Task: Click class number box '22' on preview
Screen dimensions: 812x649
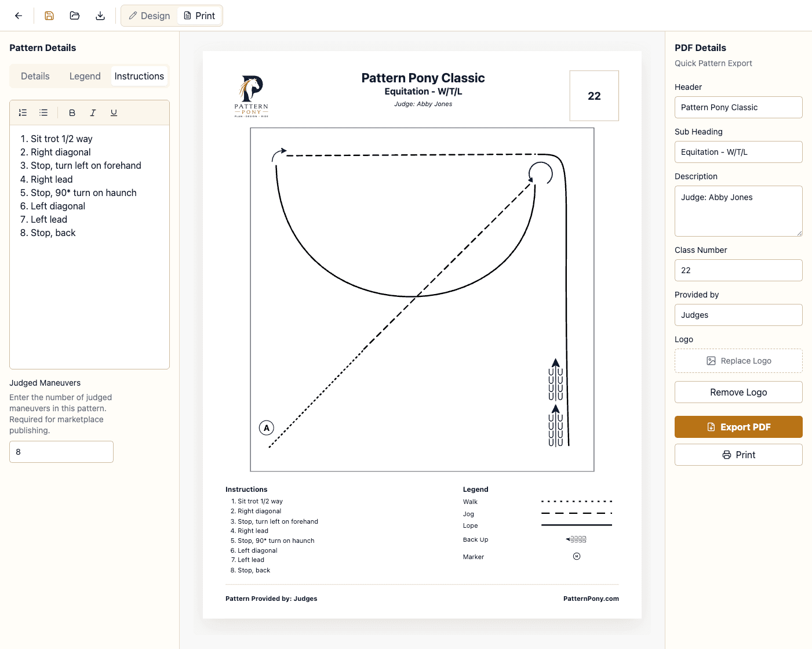Action: click(594, 96)
